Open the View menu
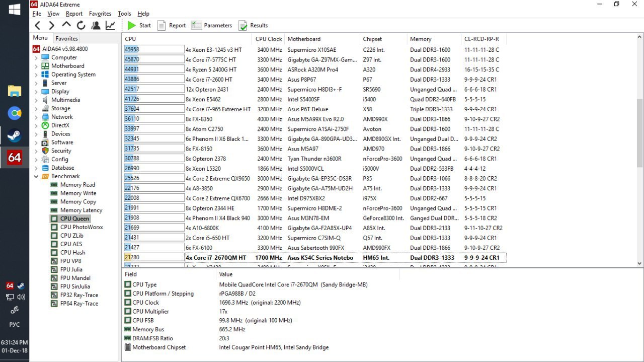 pos(53,14)
